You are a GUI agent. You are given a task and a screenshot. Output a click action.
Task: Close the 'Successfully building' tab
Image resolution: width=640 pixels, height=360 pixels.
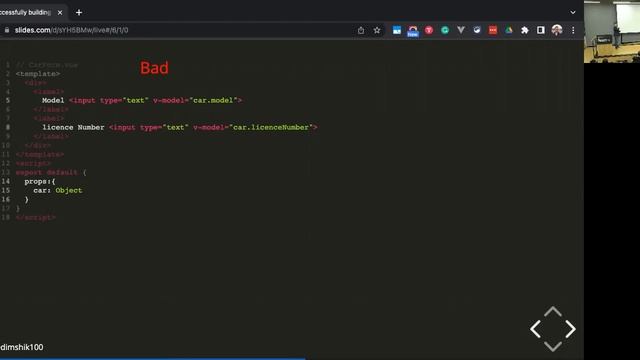click(x=60, y=13)
